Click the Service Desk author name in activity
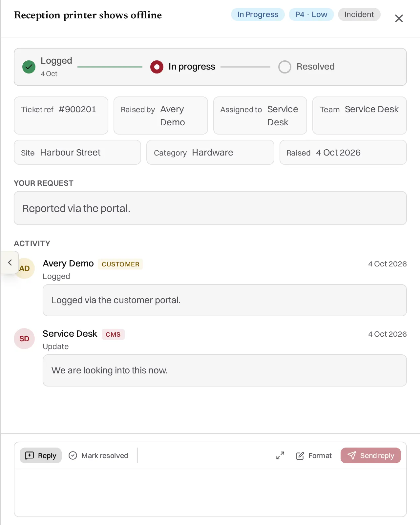This screenshot has width=420, height=525. (70, 334)
